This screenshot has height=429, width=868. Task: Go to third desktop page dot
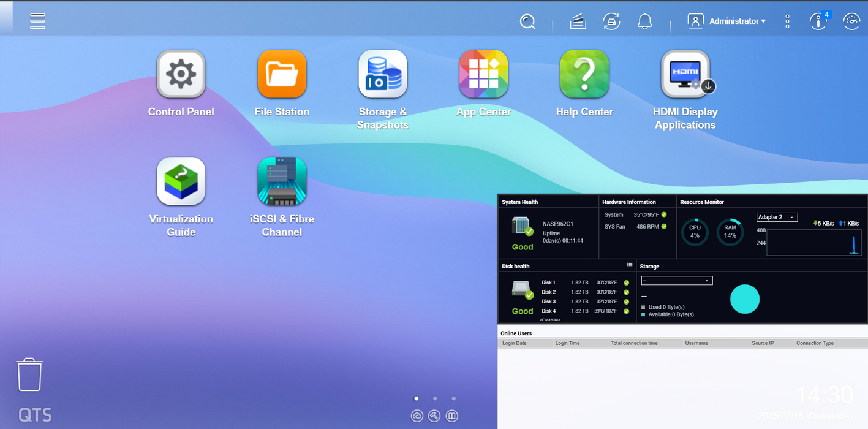(453, 398)
